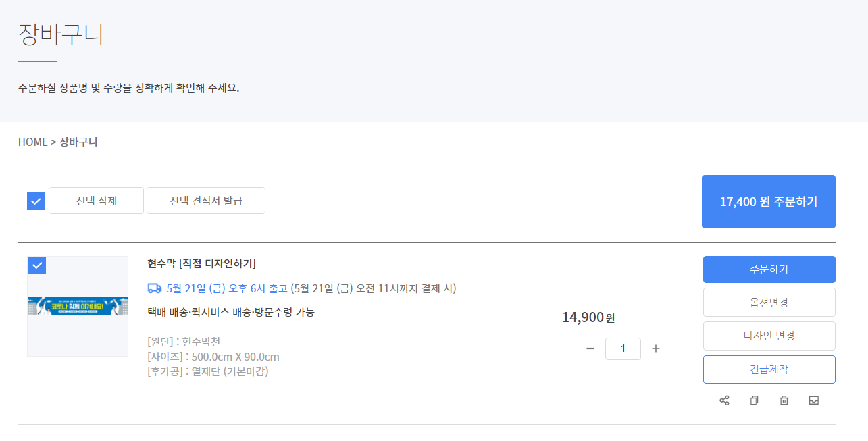Image resolution: width=868 pixels, height=441 pixels.
Task: Open the banner product thumbnail
Action: (x=78, y=306)
